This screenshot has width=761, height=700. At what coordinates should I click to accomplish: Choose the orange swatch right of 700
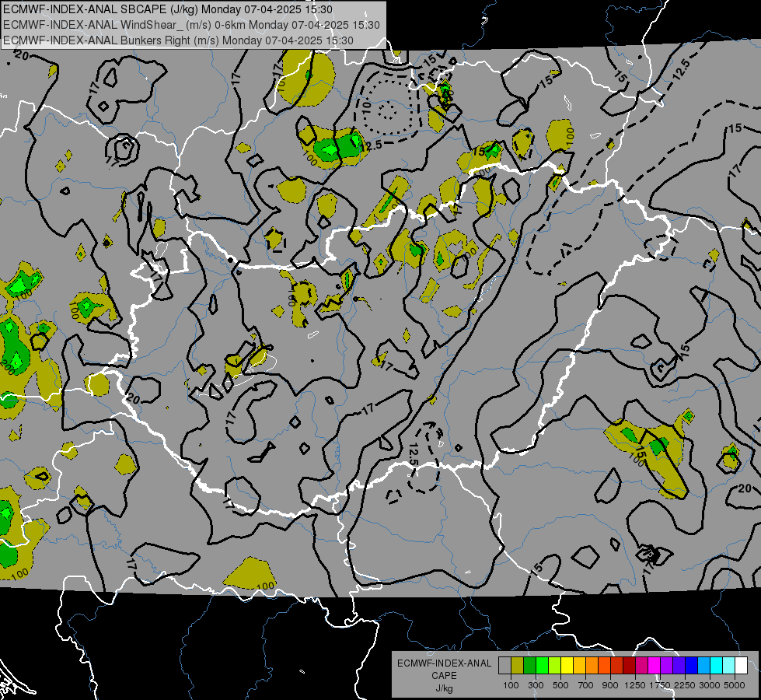click(x=592, y=666)
